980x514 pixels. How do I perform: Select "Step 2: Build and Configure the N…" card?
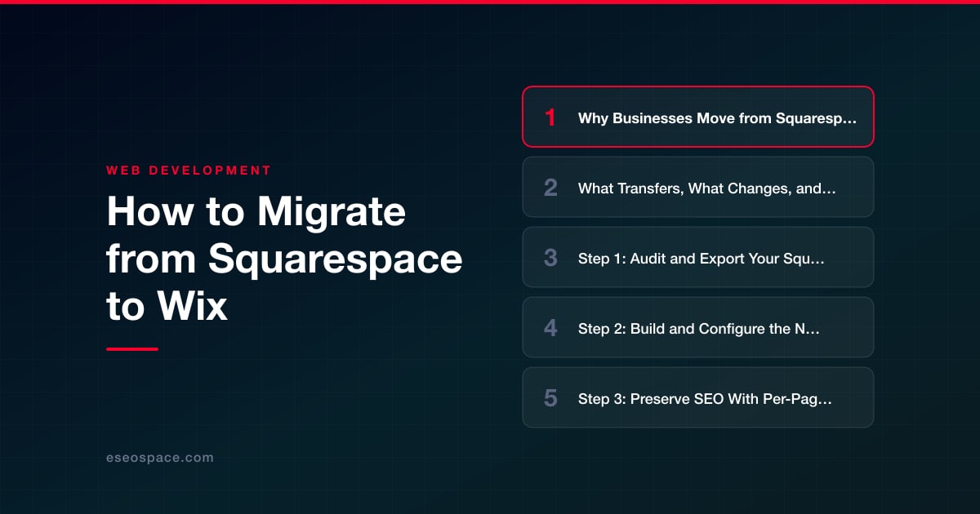point(698,327)
